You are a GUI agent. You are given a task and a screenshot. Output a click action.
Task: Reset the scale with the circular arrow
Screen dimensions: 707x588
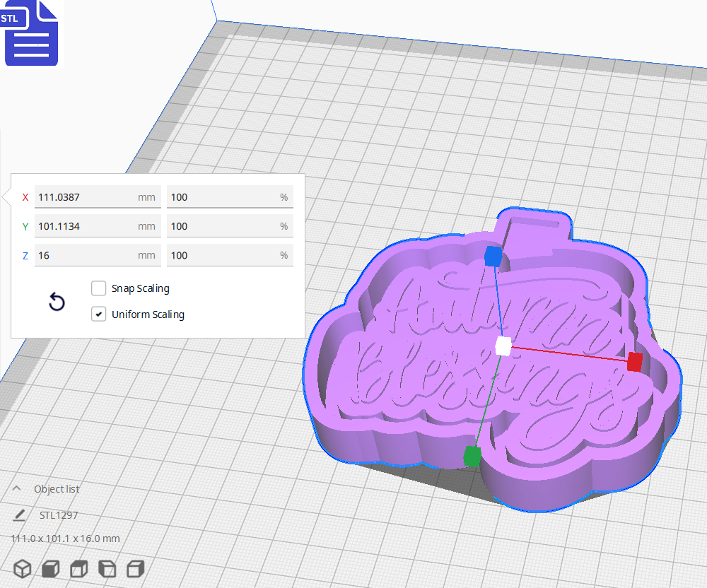point(57,302)
